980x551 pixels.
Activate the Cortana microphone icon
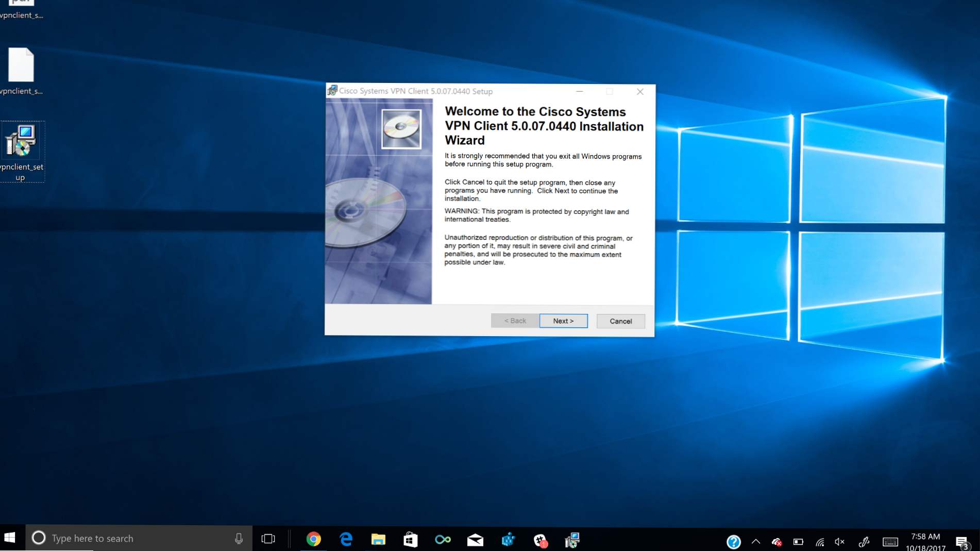pos(239,539)
